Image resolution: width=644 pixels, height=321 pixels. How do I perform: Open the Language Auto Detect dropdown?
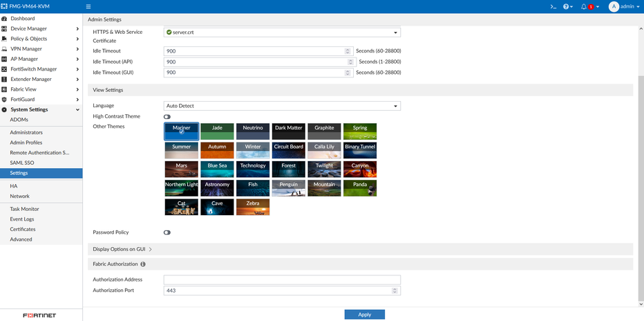tap(282, 106)
